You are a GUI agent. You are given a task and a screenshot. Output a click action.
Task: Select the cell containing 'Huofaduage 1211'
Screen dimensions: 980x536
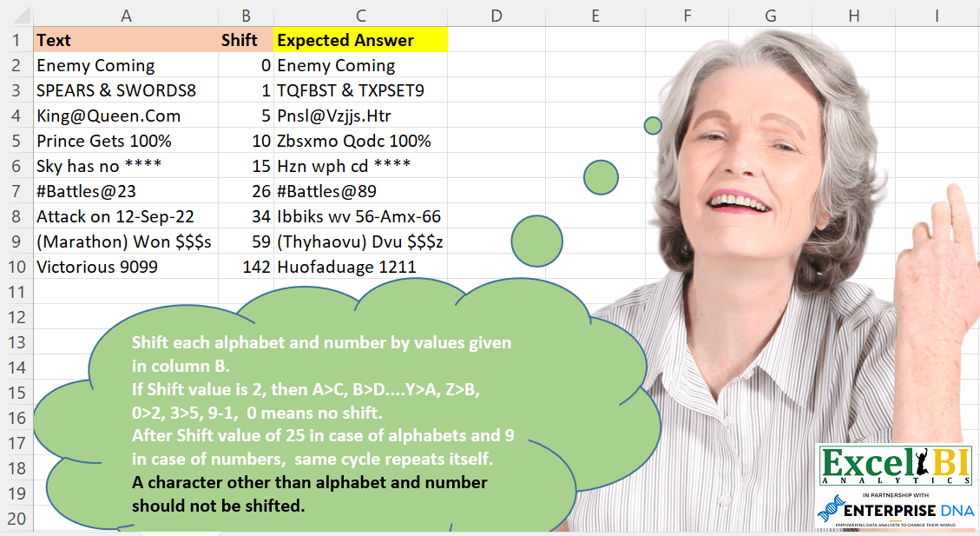[x=347, y=267]
